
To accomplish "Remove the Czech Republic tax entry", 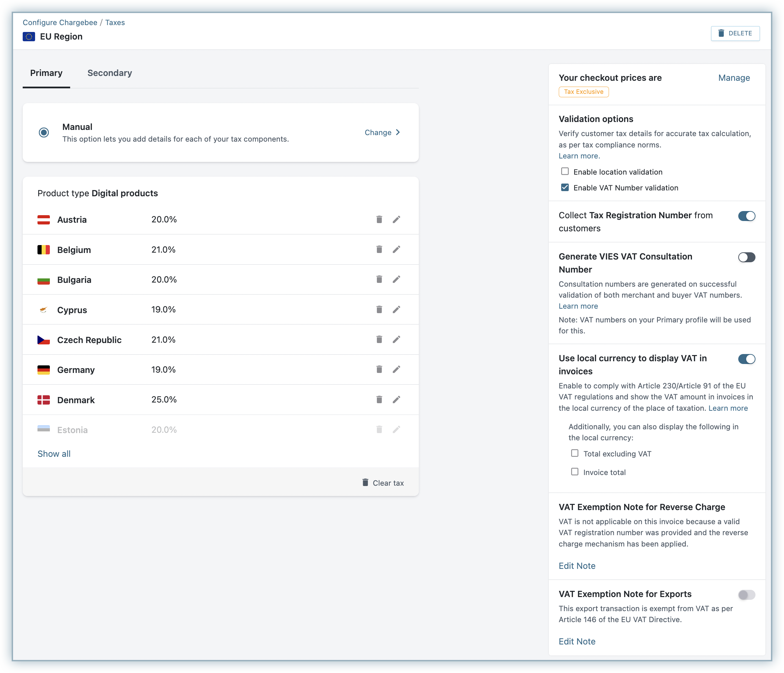I will coord(379,339).
